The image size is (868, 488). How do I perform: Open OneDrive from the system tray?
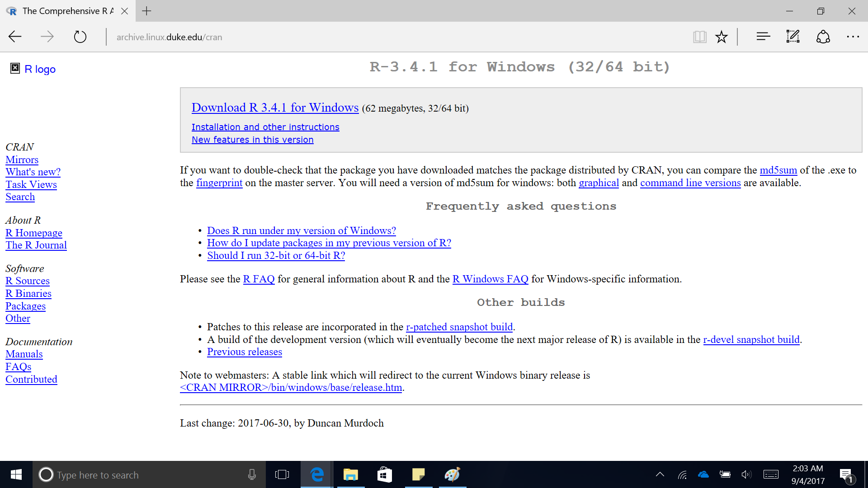click(x=703, y=474)
